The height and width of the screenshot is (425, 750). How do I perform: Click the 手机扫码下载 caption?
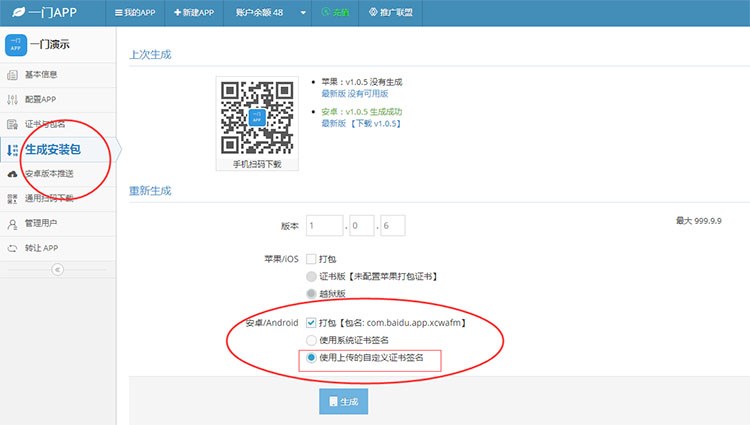pyautogui.click(x=257, y=164)
